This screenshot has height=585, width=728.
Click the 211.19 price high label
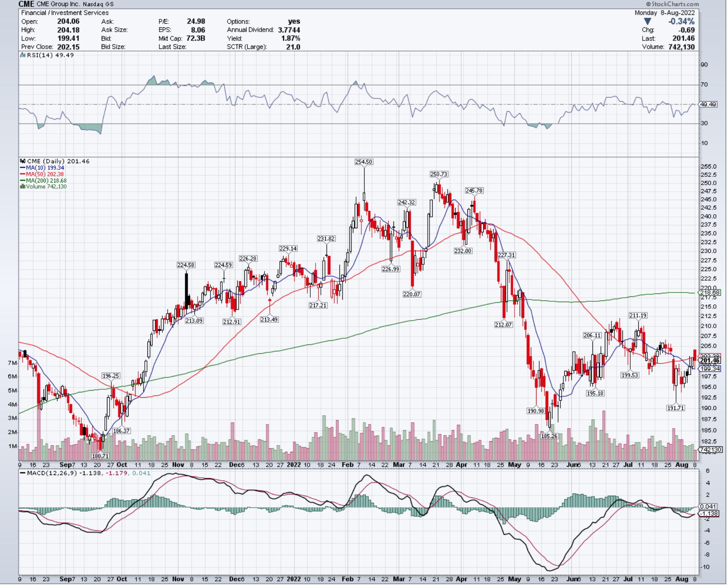638,315
